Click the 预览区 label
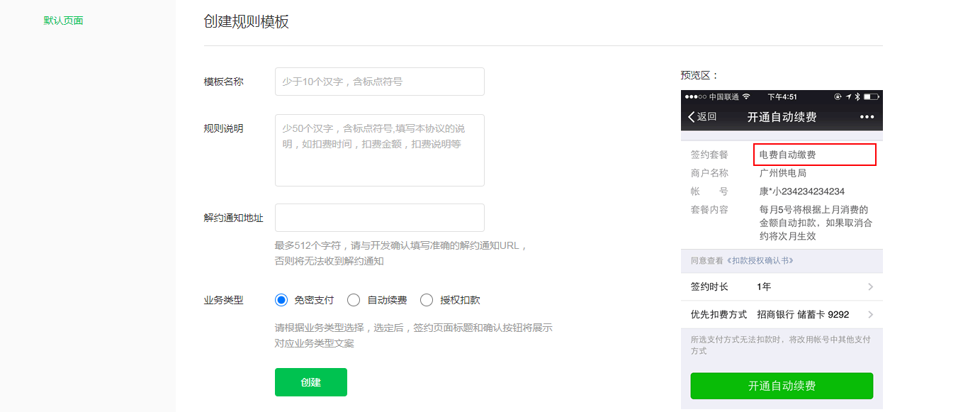 tap(699, 75)
